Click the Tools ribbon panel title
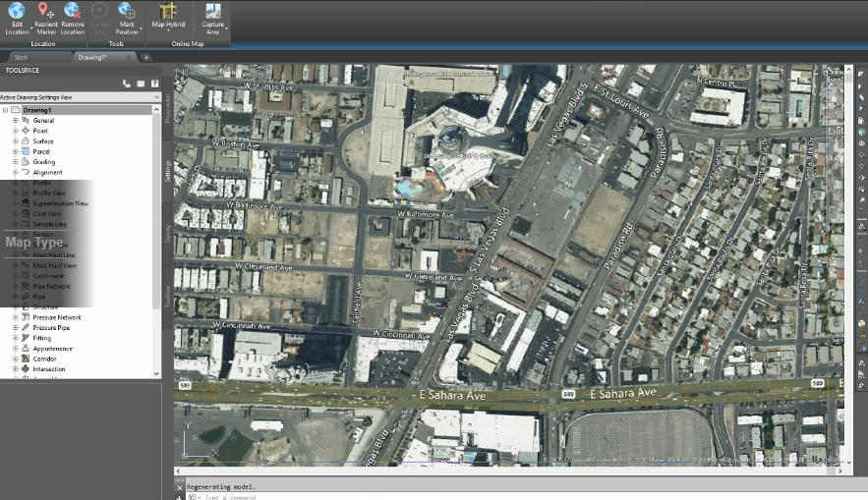868x500 pixels. pos(116,43)
